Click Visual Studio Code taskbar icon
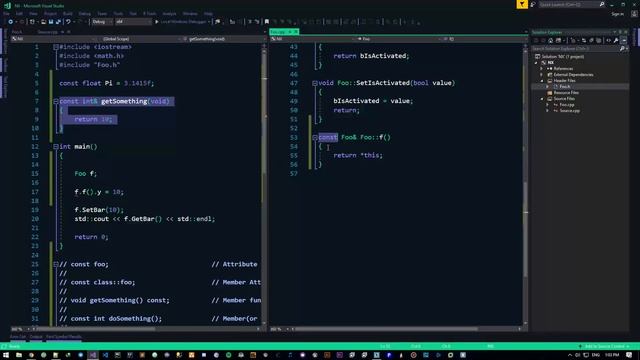Viewport: 640px width, 360px height. point(105,355)
